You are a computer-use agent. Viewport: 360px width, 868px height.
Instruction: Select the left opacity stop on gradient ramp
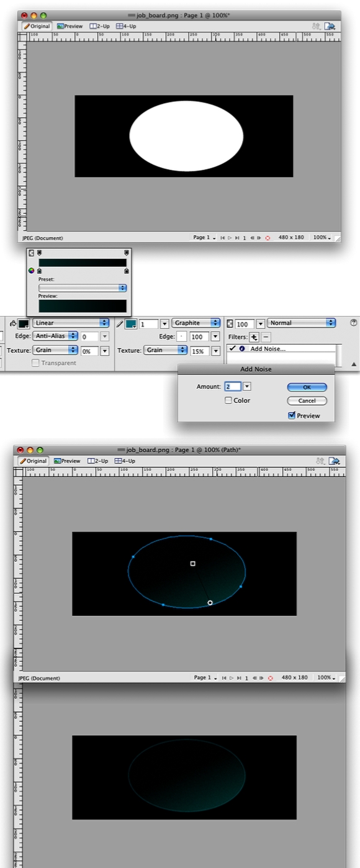(x=40, y=253)
